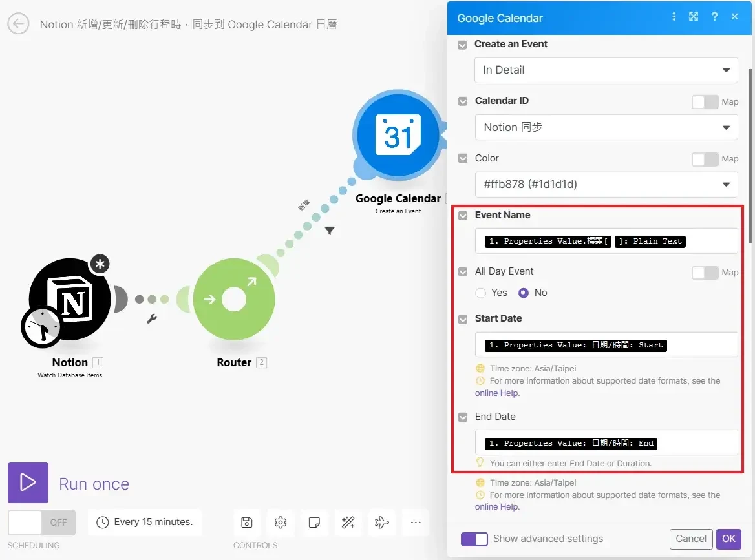Open the Google Calendar panel three-dot menu
This screenshot has height=560, width=755.
pyautogui.click(x=674, y=17)
